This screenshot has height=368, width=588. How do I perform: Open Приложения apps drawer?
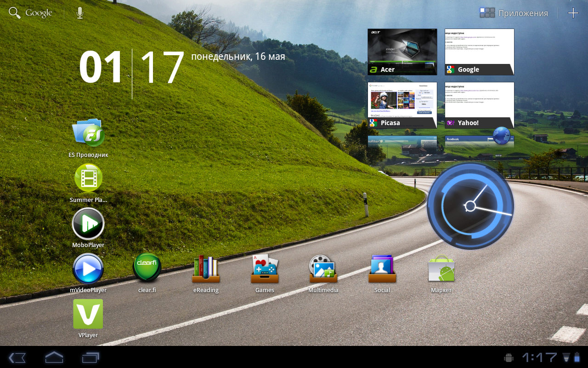point(514,13)
